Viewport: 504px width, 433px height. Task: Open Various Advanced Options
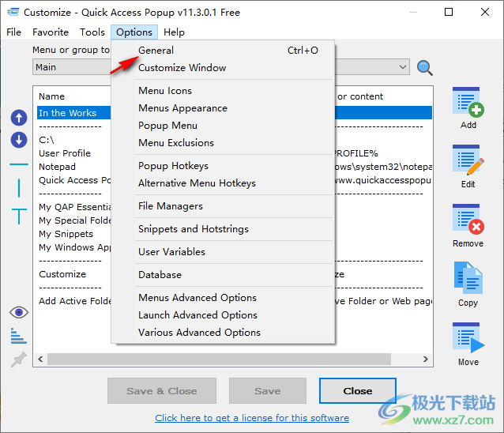[x=223, y=333]
